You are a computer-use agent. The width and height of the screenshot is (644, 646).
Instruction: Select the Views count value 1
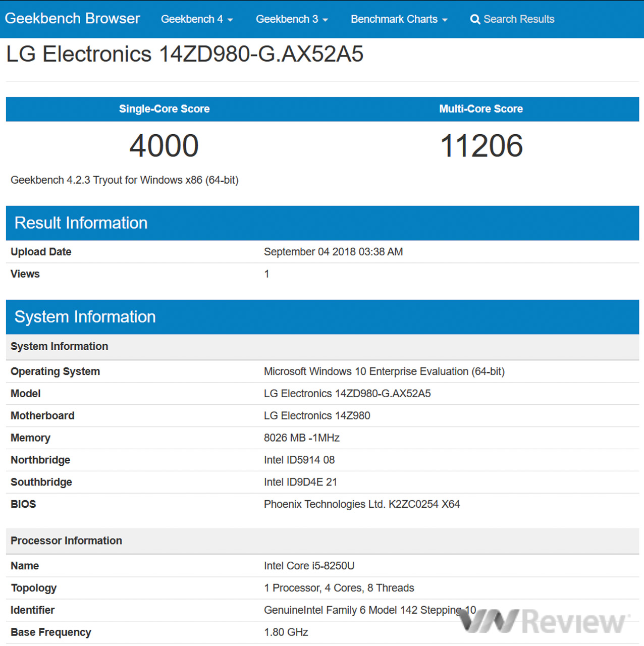tap(266, 274)
